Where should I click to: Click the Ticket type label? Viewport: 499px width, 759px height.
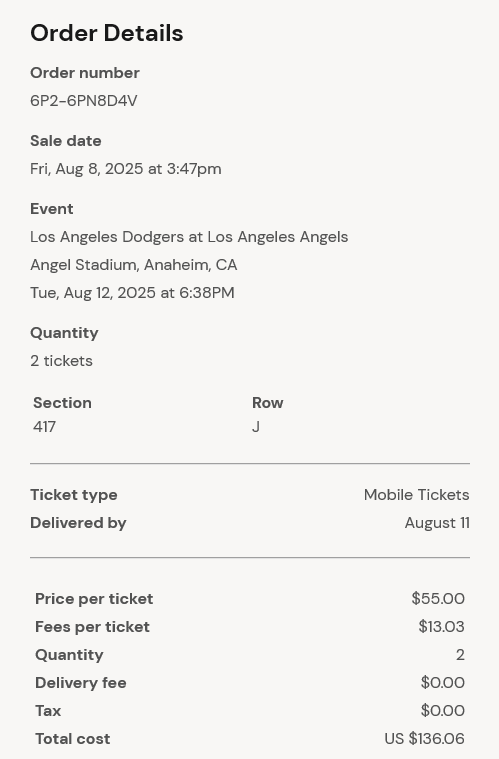tap(74, 495)
